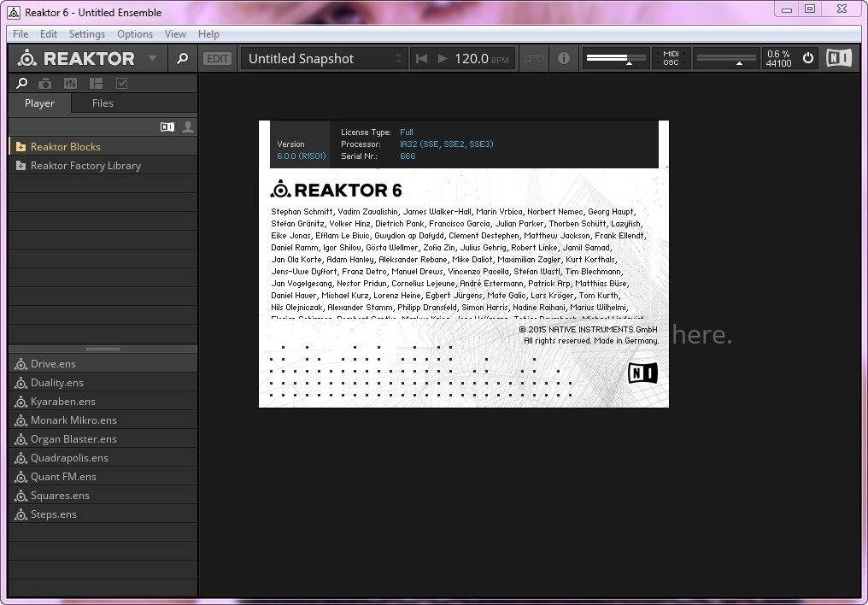Toggle the browser magnifier button in header
Viewport: 868px width, 605px height.
coord(182,58)
